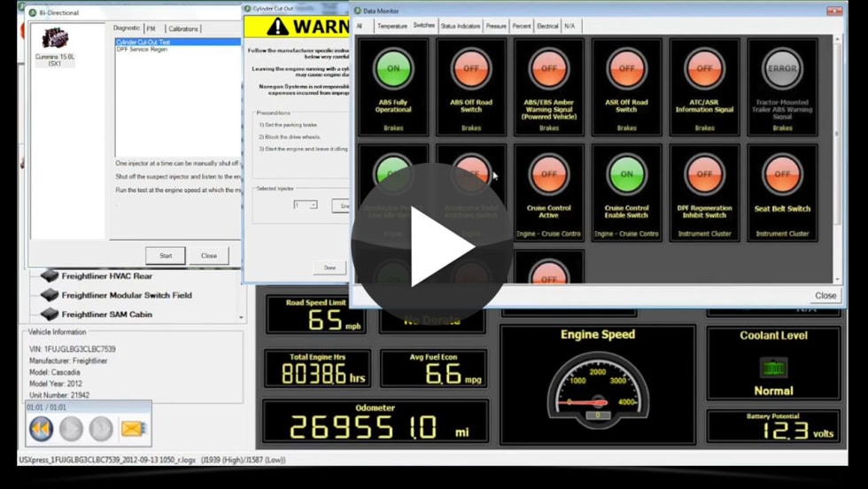
Task: Select the Freightliner HVAC Rear module icon
Action: tap(49, 276)
